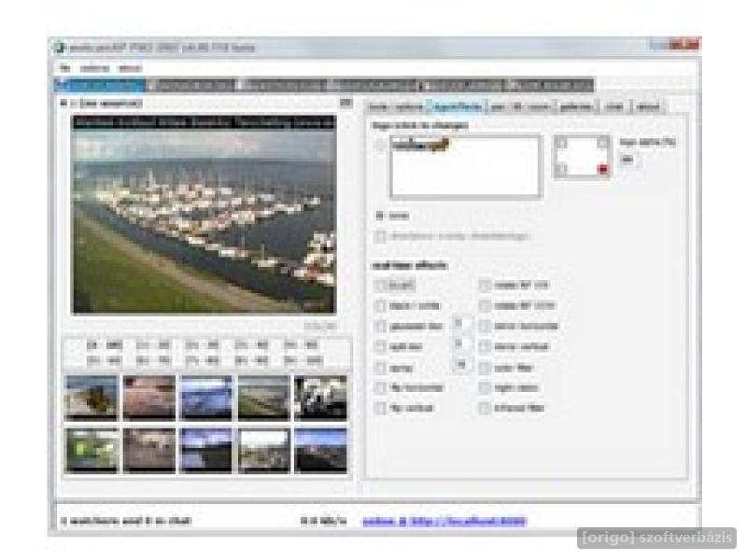Enable the rotate 90° CW effect
This screenshot has width=747, height=560.
(x=485, y=286)
